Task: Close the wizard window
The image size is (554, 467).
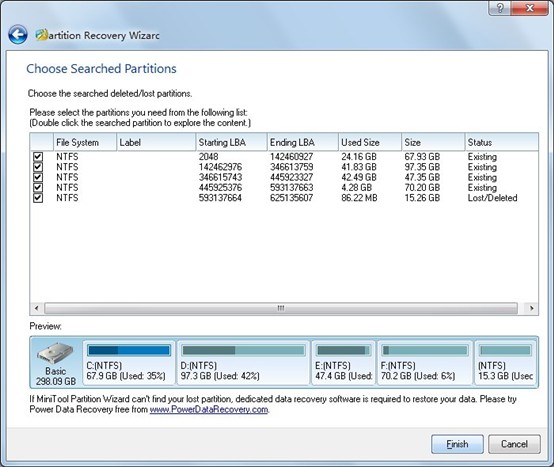Action: 529,8
